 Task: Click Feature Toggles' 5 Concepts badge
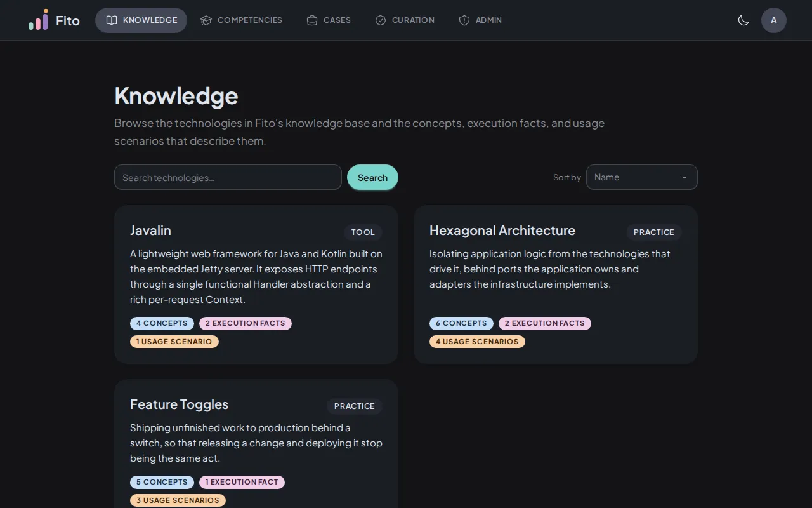pyautogui.click(x=162, y=482)
